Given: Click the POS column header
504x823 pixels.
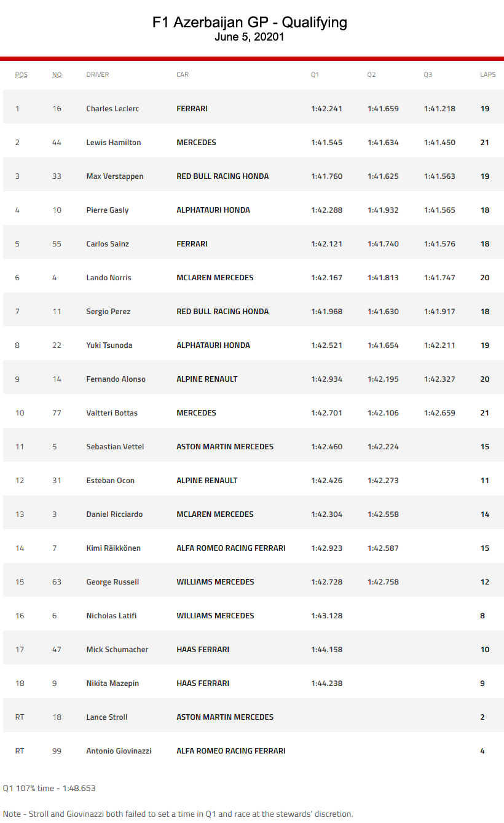Looking at the screenshot, I should 22,75.
